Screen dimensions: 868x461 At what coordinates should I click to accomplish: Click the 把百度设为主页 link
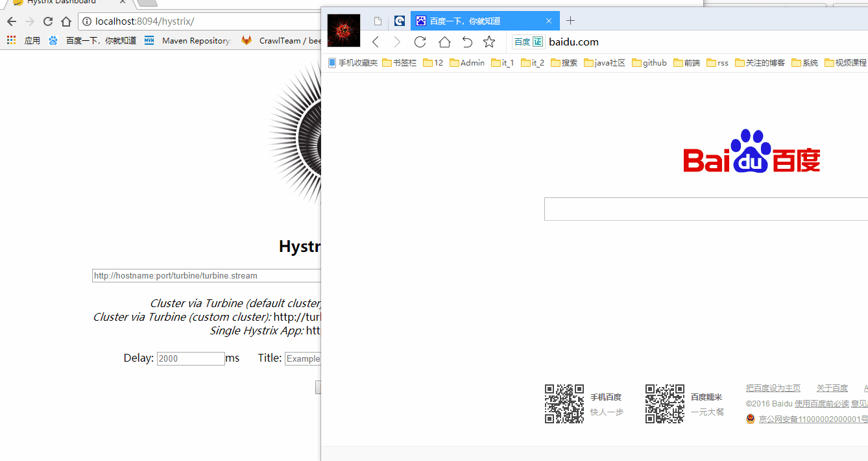tap(773, 388)
